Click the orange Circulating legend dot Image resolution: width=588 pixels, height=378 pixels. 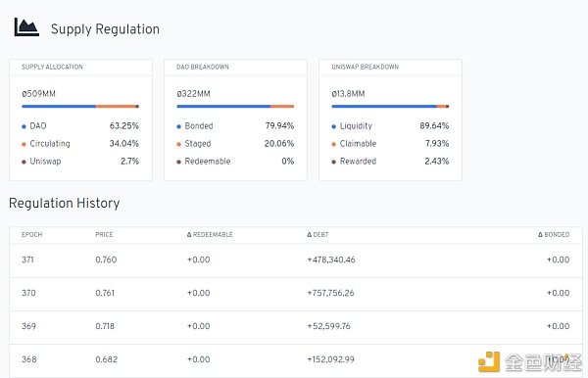click(x=24, y=144)
